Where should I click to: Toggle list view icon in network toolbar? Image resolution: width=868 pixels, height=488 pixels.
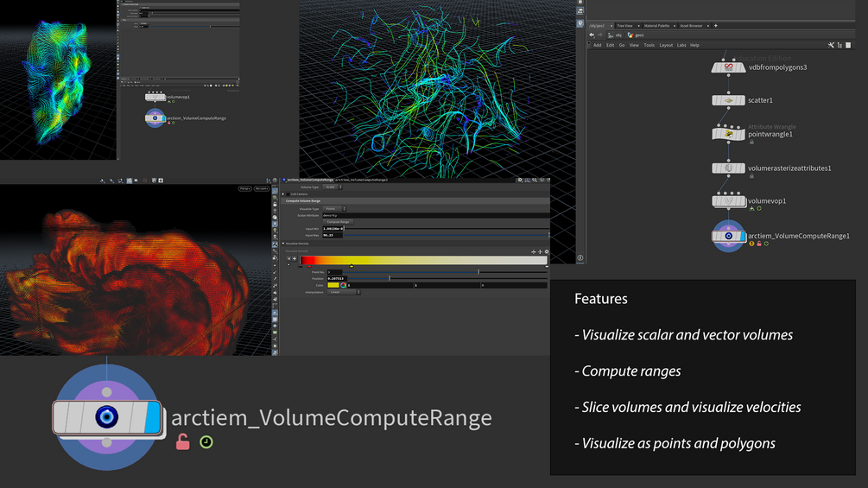click(x=839, y=46)
